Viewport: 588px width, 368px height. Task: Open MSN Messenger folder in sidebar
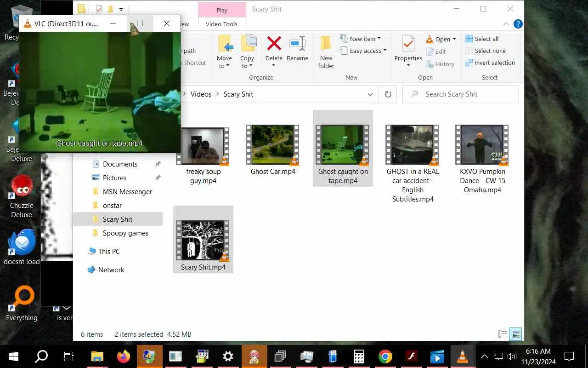(127, 192)
